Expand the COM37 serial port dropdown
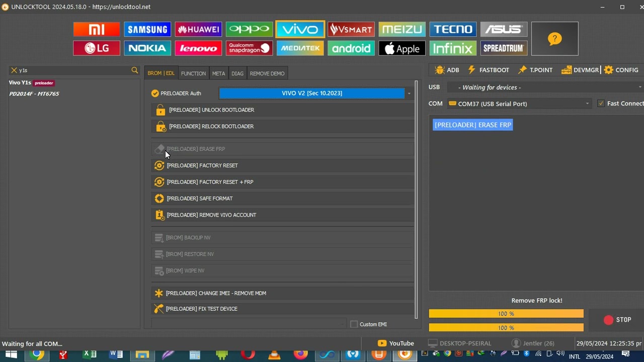Image resolution: width=644 pixels, height=362 pixels. 587,104
